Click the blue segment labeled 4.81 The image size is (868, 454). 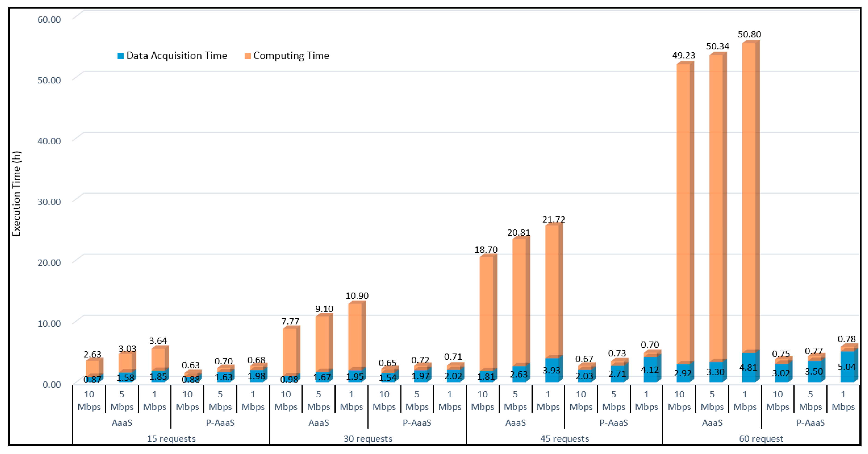(x=749, y=367)
